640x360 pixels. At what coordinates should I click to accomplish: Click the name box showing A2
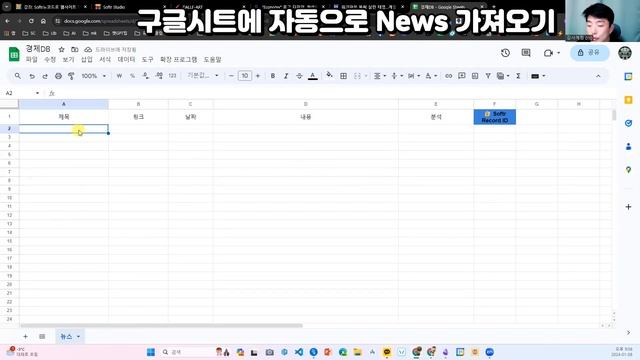[22, 93]
